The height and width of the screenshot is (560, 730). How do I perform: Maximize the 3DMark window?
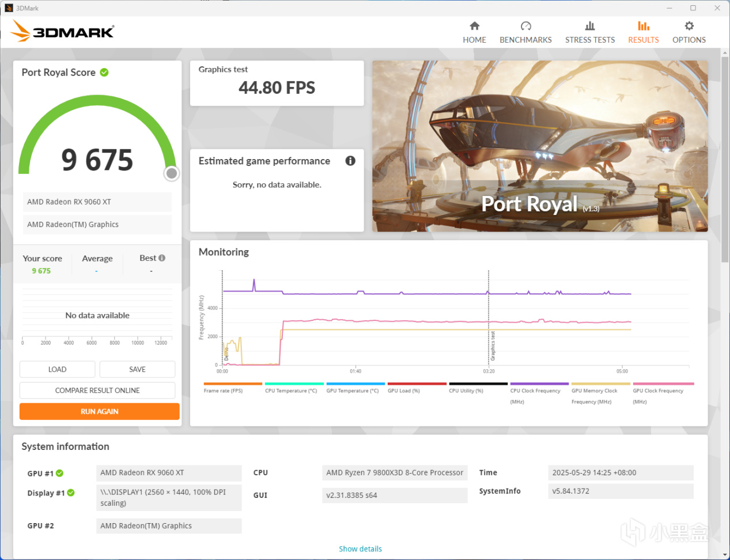pos(693,8)
